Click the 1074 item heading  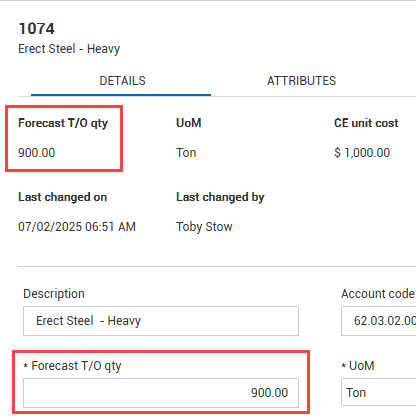[36, 29]
